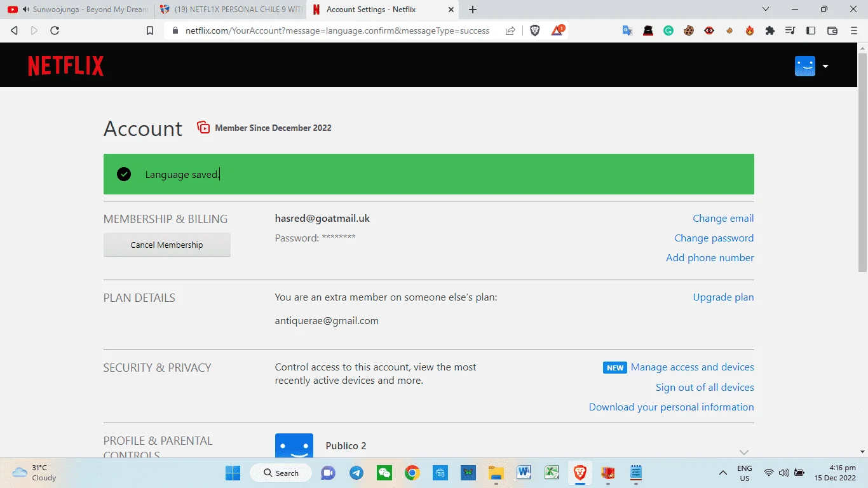Viewport: 868px width, 488px height.
Task: Open the profile avatar menu in header
Action: coord(805,66)
